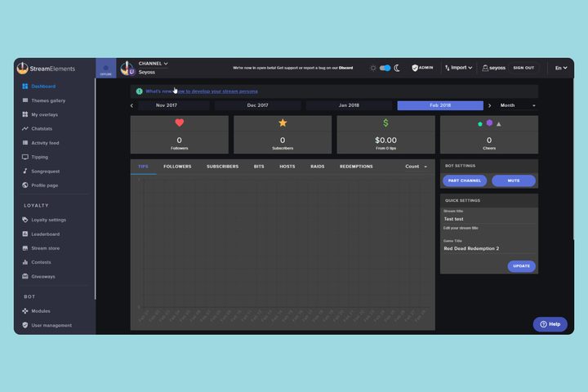Switch to the SUBSCRIBERS tab
This screenshot has width=588, height=392.
222,167
